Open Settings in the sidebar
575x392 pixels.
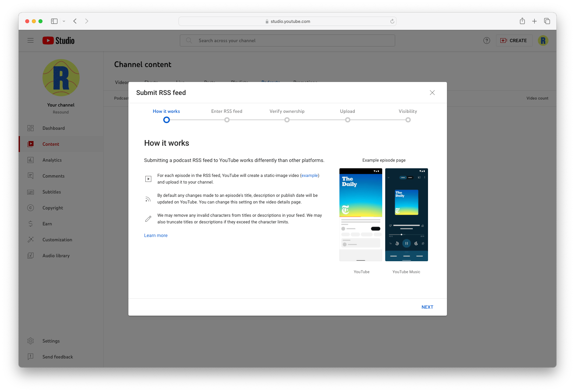click(x=61, y=341)
